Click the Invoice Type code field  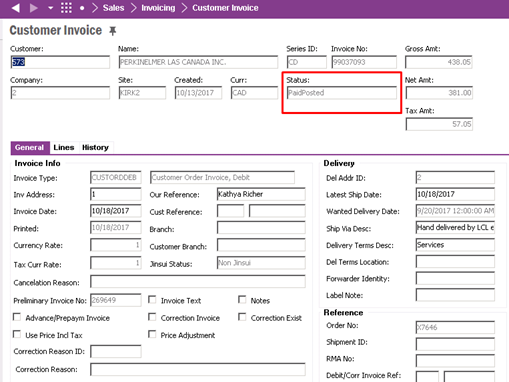pyautogui.click(x=116, y=177)
